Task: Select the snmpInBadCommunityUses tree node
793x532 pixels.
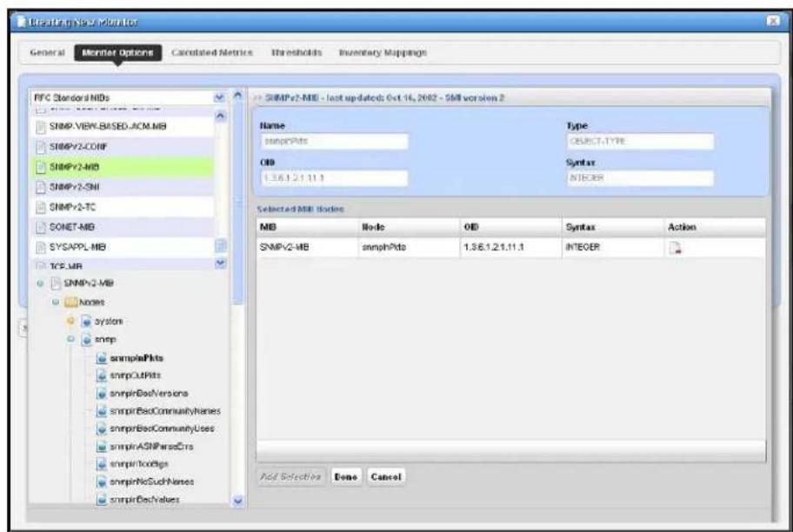Action: pos(162,429)
